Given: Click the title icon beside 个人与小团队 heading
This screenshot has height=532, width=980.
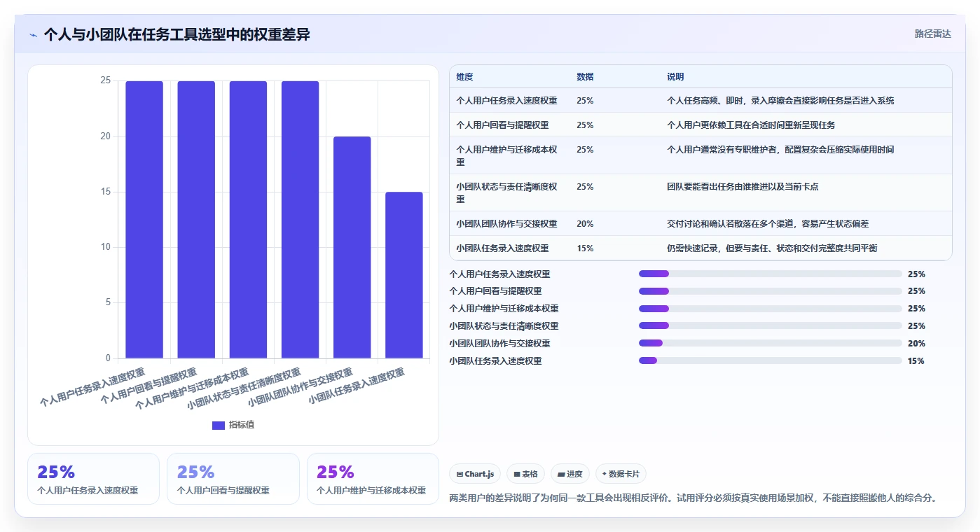Looking at the screenshot, I should click(34, 35).
